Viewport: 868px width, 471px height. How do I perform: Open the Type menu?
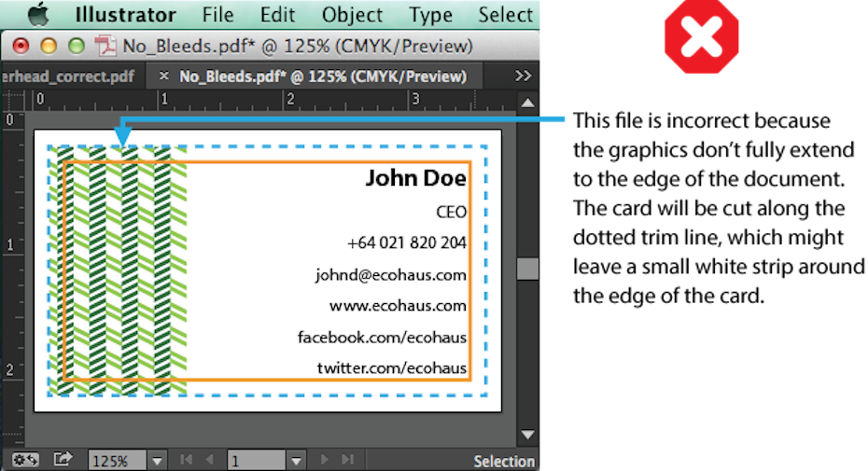pos(430,15)
